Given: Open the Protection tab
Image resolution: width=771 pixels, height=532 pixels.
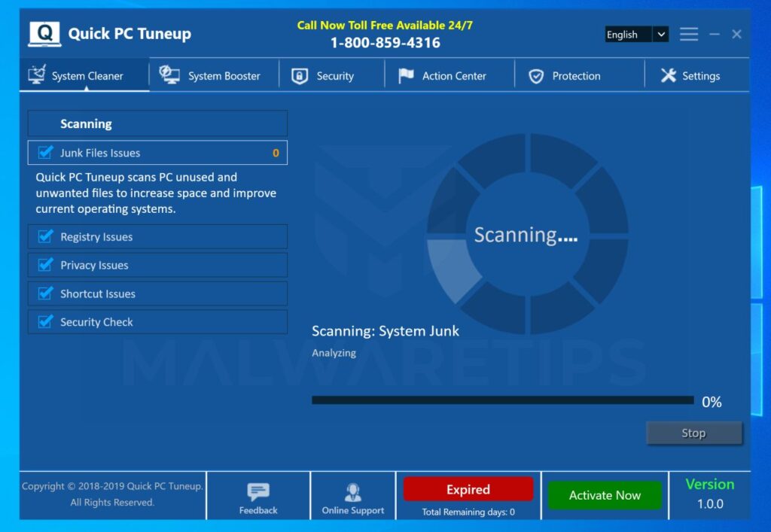Looking at the screenshot, I should 580,75.
